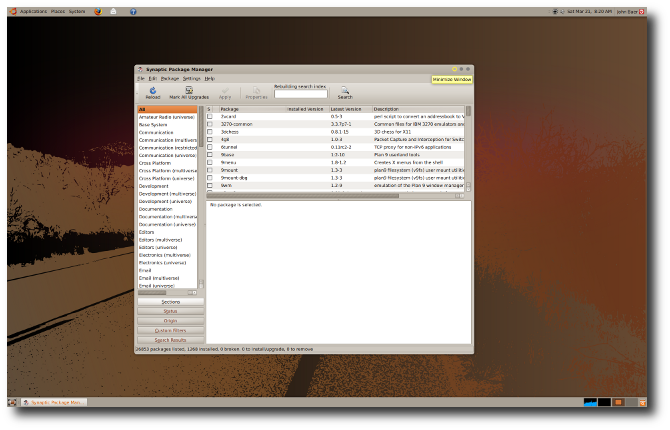The image size is (670, 430).
Task: Select the Base System category
Action: (x=168, y=125)
